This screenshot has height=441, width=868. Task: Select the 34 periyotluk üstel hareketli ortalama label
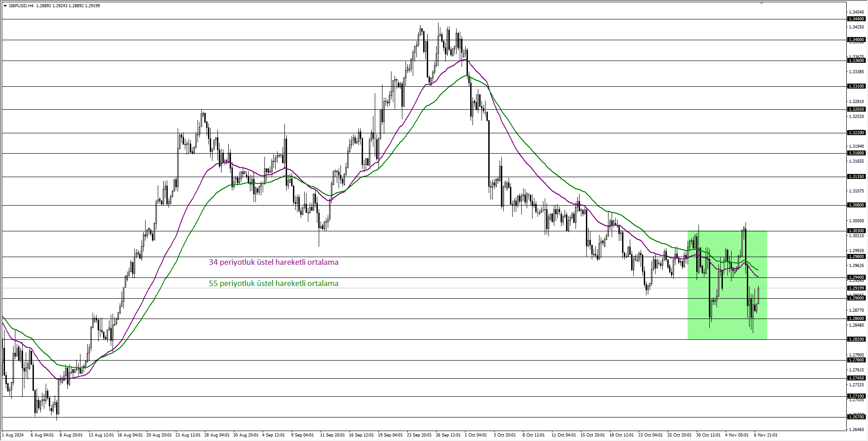tap(274, 263)
